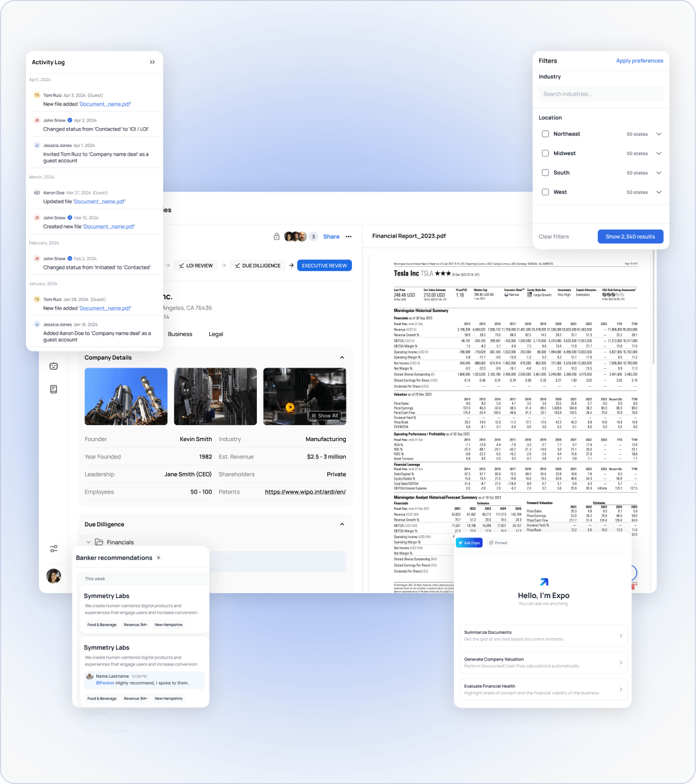Open the documents panel icon in left sidebar
The height and width of the screenshot is (784, 696).
click(54, 389)
